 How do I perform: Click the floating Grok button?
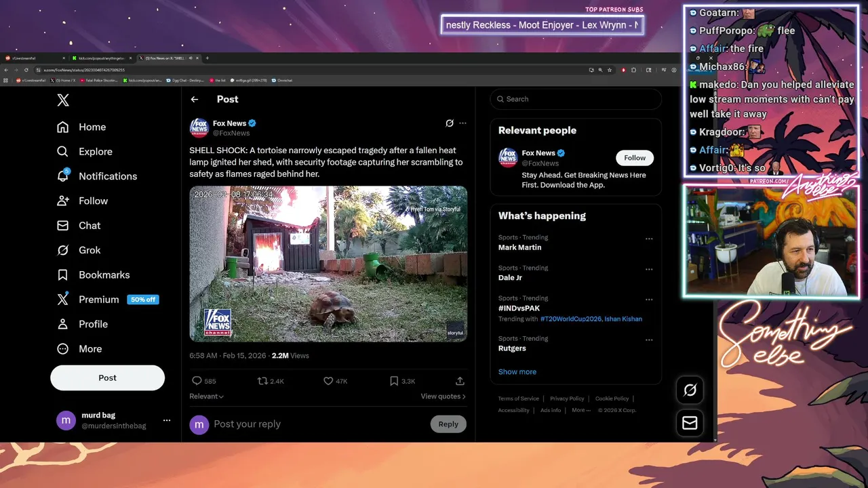[690, 390]
